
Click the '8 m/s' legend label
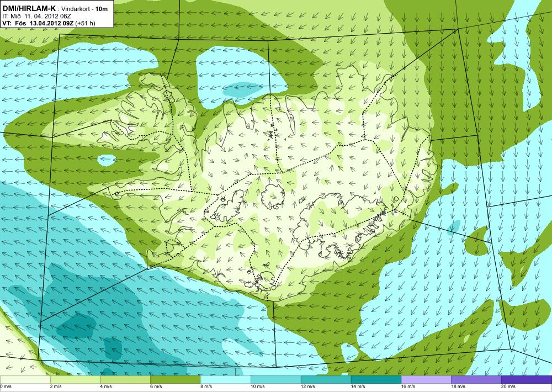(207, 386)
